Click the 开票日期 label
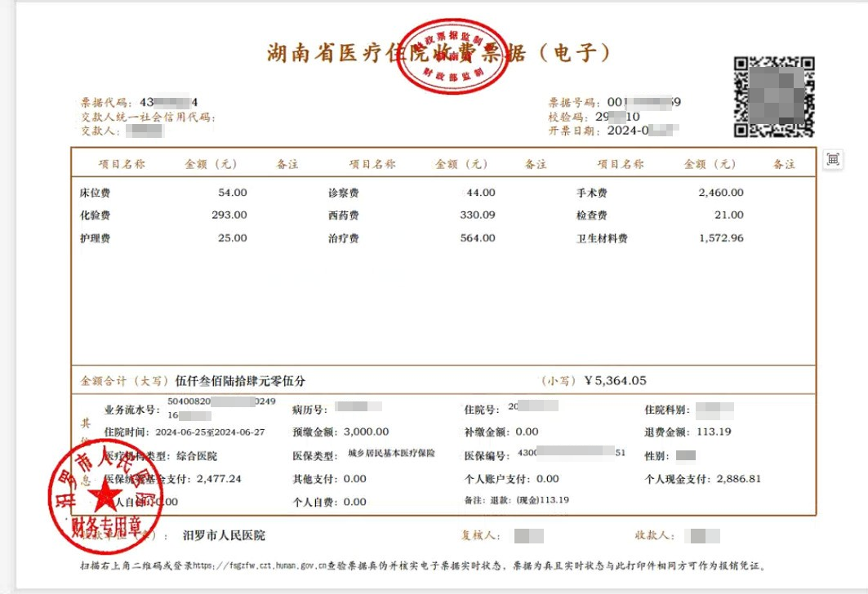Image resolution: width=868 pixels, height=594 pixels. pyautogui.click(x=573, y=131)
